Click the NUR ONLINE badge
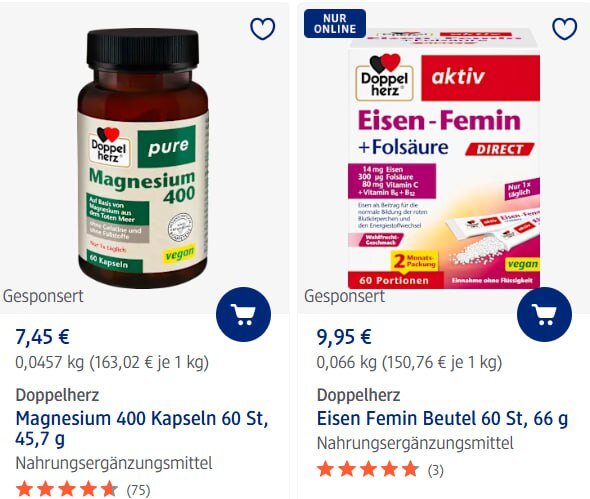Viewport: 590px width, 499px height. click(x=335, y=23)
